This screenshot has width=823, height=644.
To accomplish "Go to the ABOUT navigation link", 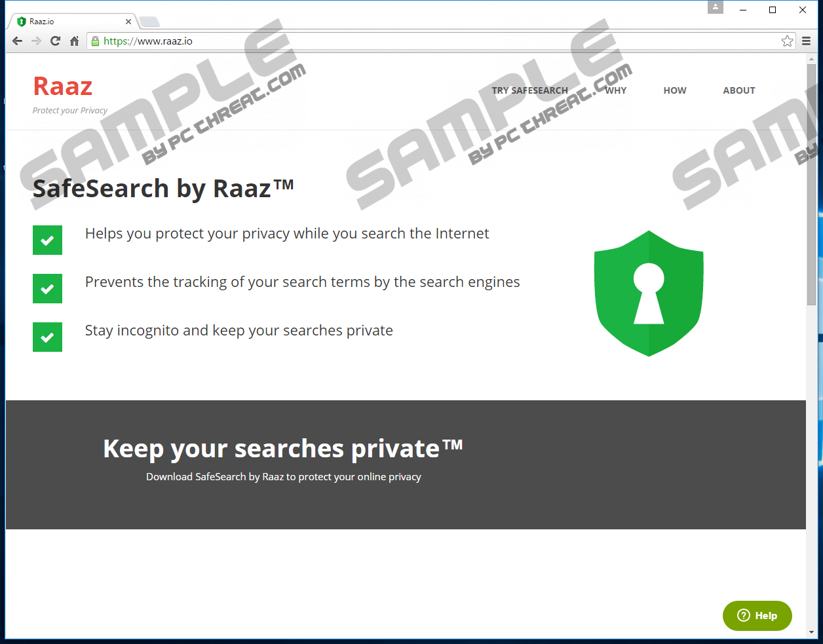I will [x=739, y=90].
